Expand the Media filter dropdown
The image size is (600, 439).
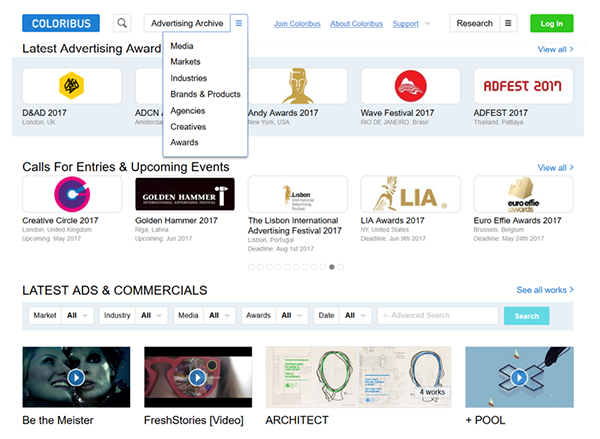[219, 315]
